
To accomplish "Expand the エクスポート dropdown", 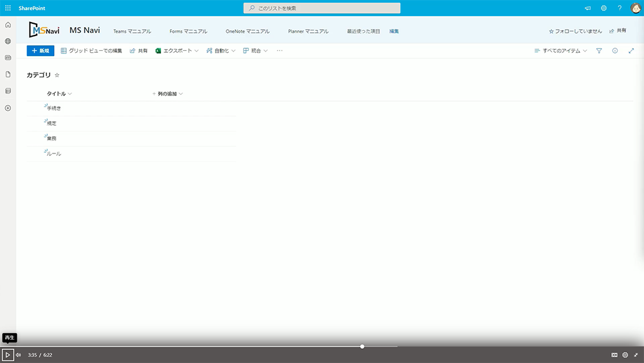I will 177,50.
